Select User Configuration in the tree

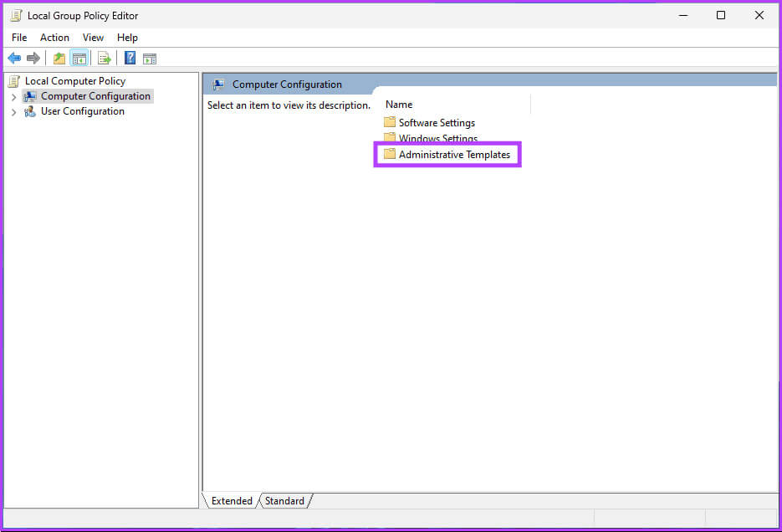(x=83, y=111)
